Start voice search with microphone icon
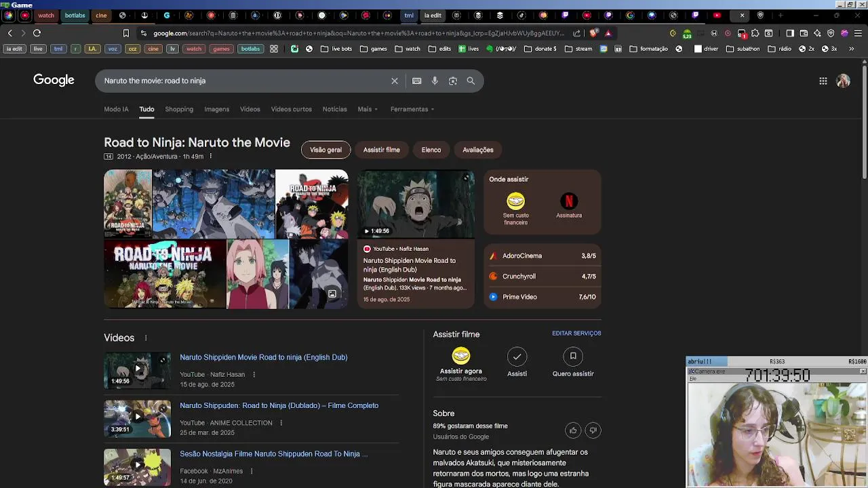868x488 pixels. [x=435, y=81]
